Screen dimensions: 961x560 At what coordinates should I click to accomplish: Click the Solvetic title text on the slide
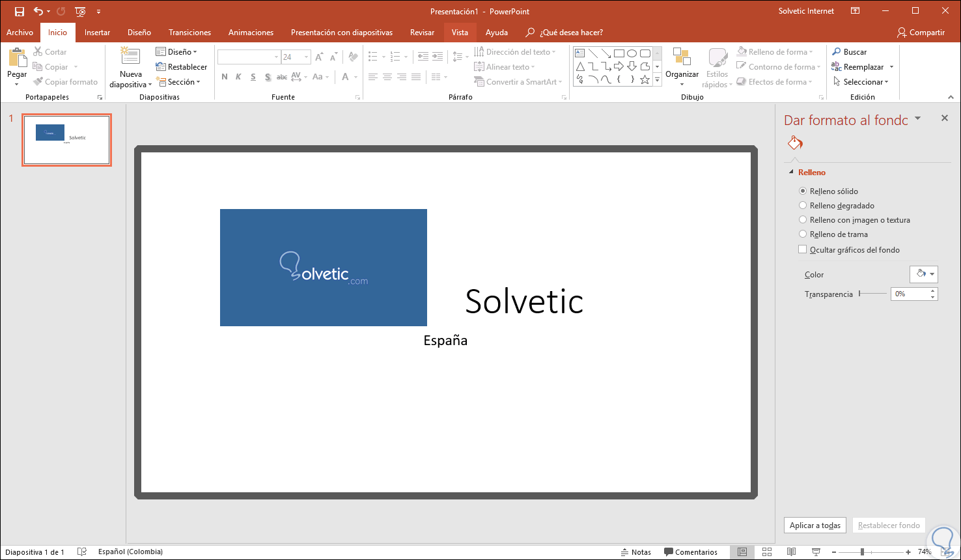point(524,301)
